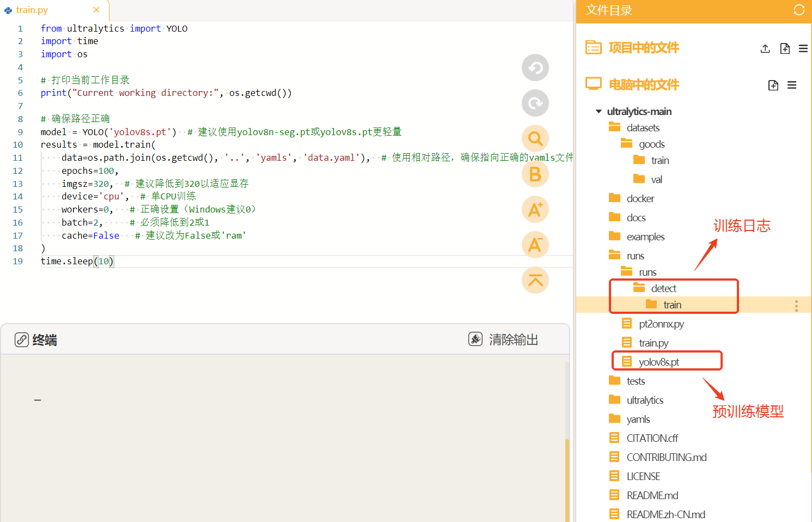Click line number 9 in gutter
The width and height of the screenshot is (812, 522).
[x=20, y=132]
